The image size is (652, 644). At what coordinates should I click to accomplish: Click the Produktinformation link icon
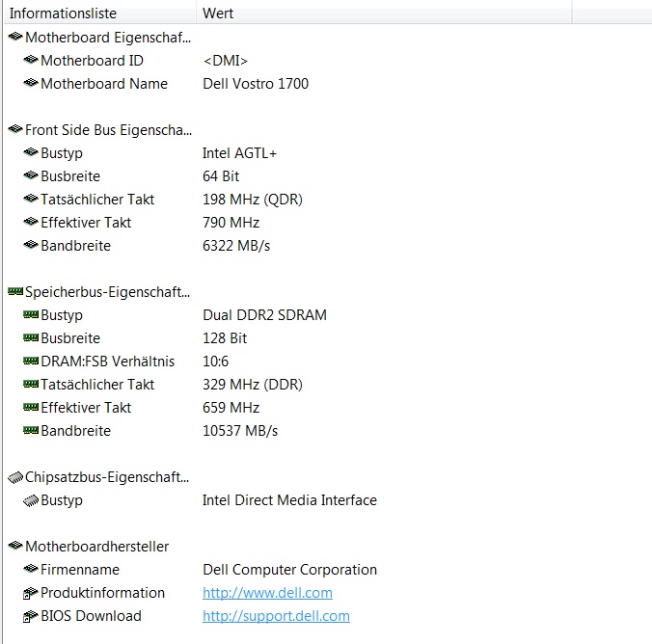click(31, 593)
